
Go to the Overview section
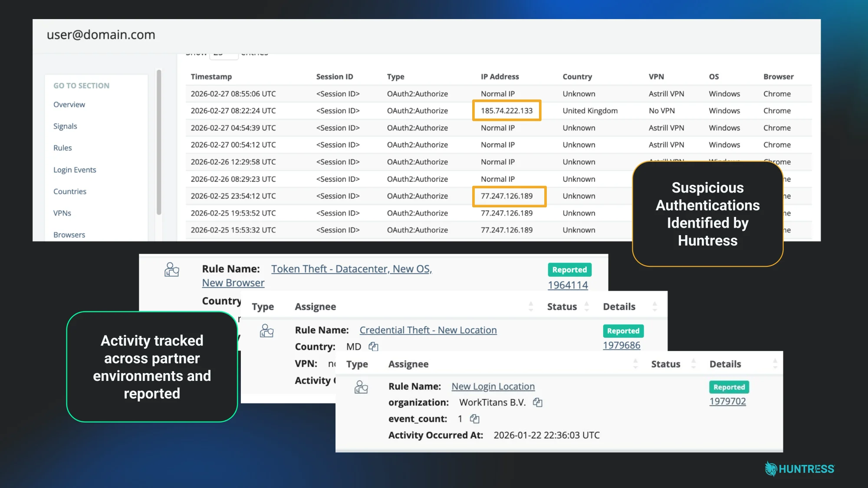pos(69,105)
